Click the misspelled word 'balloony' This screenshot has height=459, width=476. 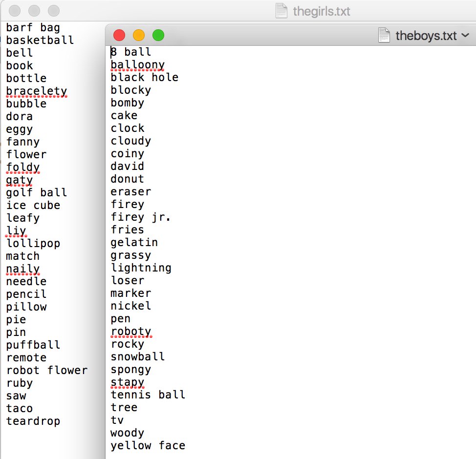coord(137,65)
